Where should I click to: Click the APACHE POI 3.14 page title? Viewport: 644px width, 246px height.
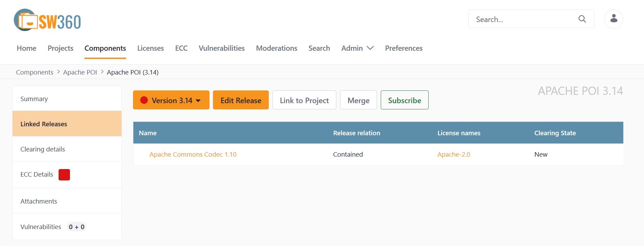coord(580,91)
